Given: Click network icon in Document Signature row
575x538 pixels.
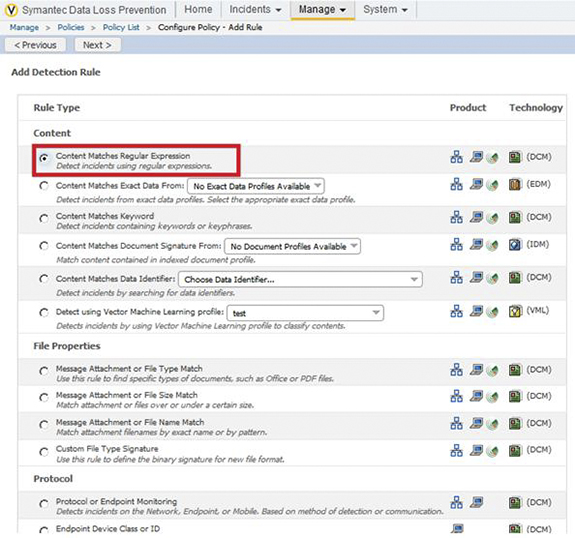Looking at the screenshot, I should tap(456, 244).
